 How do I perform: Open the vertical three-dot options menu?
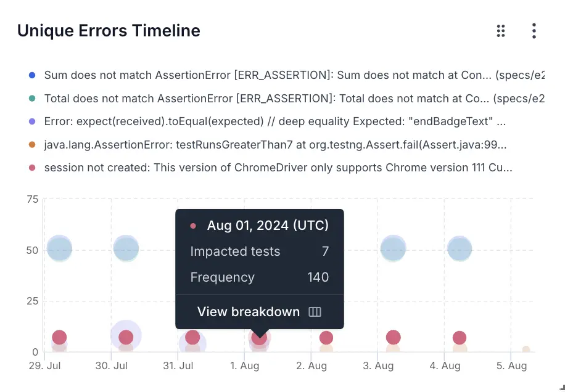pos(534,31)
